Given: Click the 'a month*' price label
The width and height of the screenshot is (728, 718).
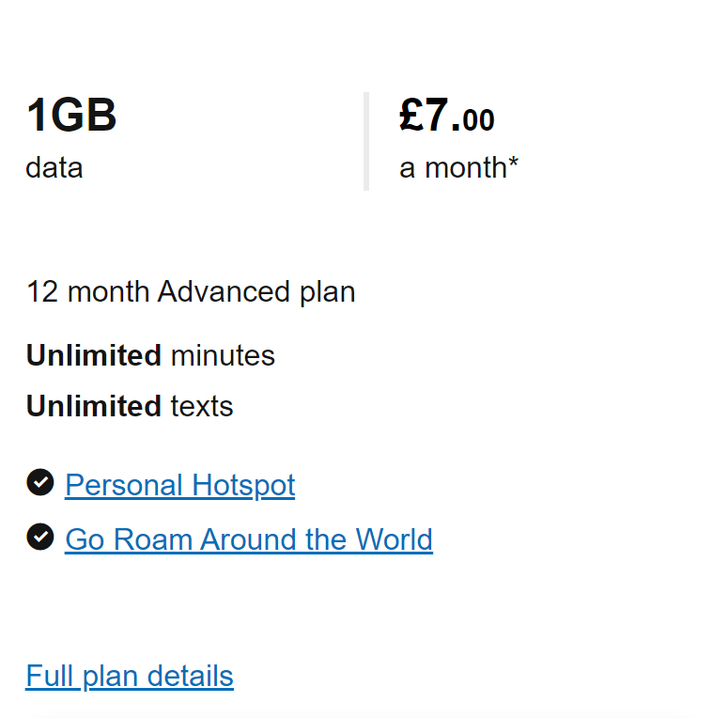Looking at the screenshot, I should [x=458, y=167].
